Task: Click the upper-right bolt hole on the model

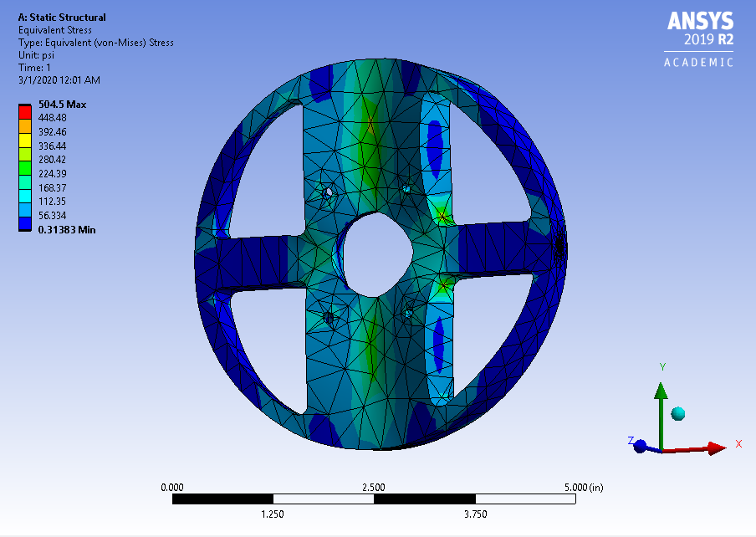Action: click(406, 189)
